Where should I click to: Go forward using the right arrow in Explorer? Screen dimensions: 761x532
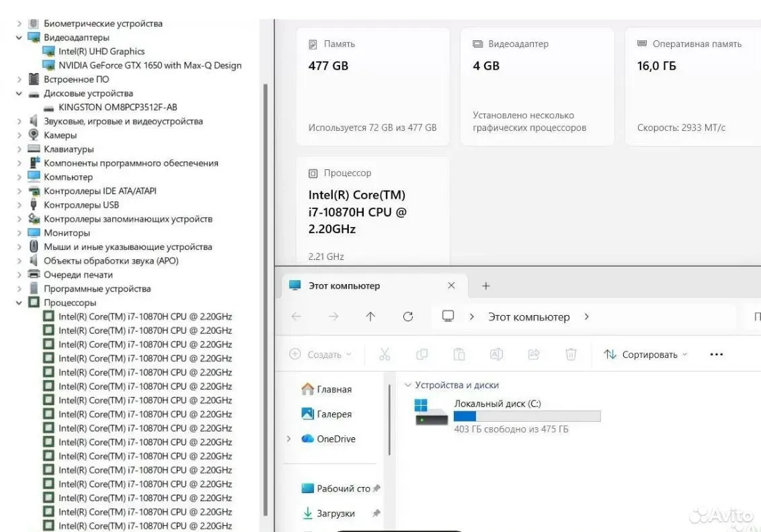pyautogui.click(x=333, y=316)
